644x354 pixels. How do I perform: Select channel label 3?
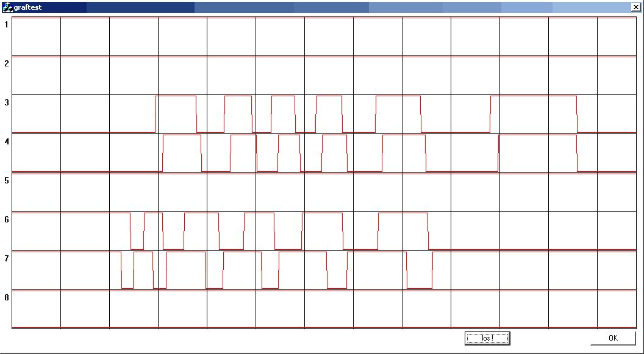[x=6, y=102]
